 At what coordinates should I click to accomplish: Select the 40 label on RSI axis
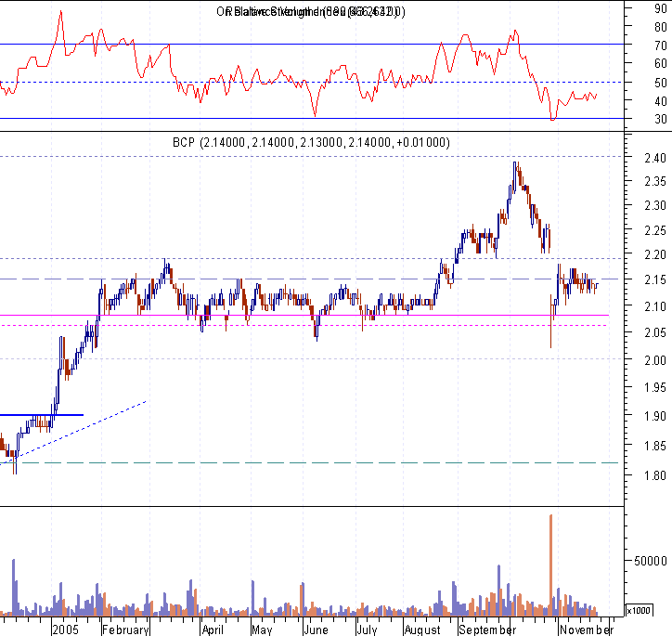point(661,101)
